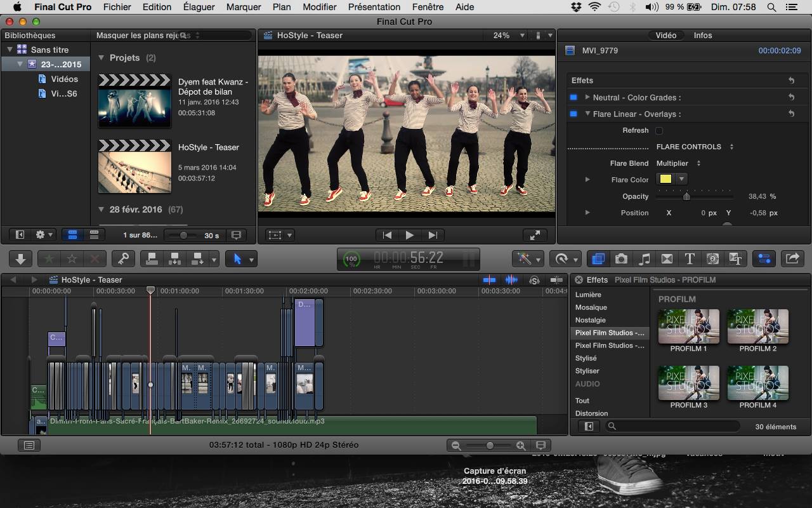812x508 pixels.
Task: Open the Generators browser icon
Action: pos(712,258)
